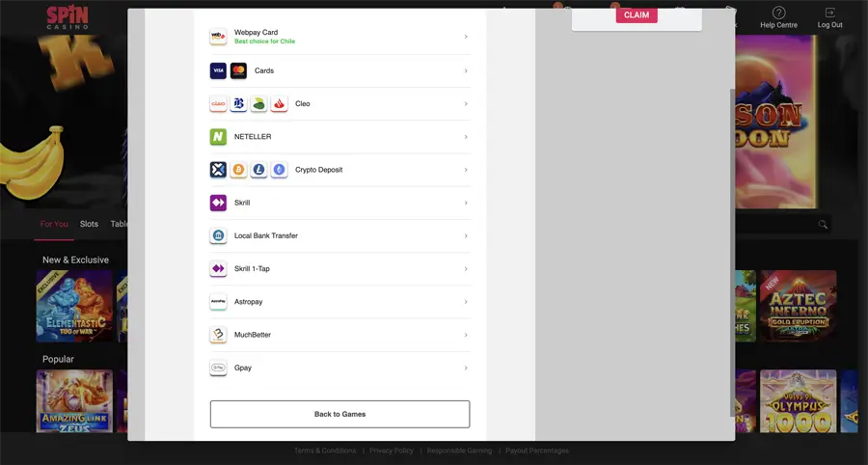The image size is (868, 465).
Task: Open Aztec Inferno Gold Eruption thumbnail
Action: [799, 306]
